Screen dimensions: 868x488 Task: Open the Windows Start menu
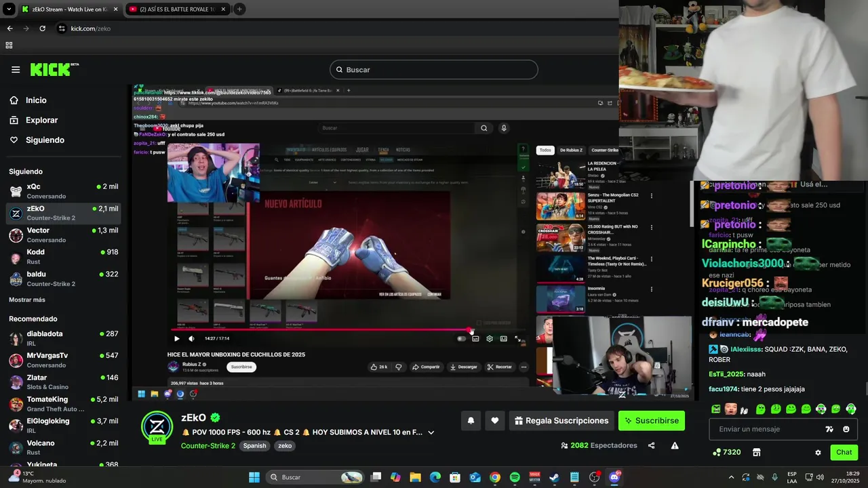pyautogui.click(x=254, y=477)
